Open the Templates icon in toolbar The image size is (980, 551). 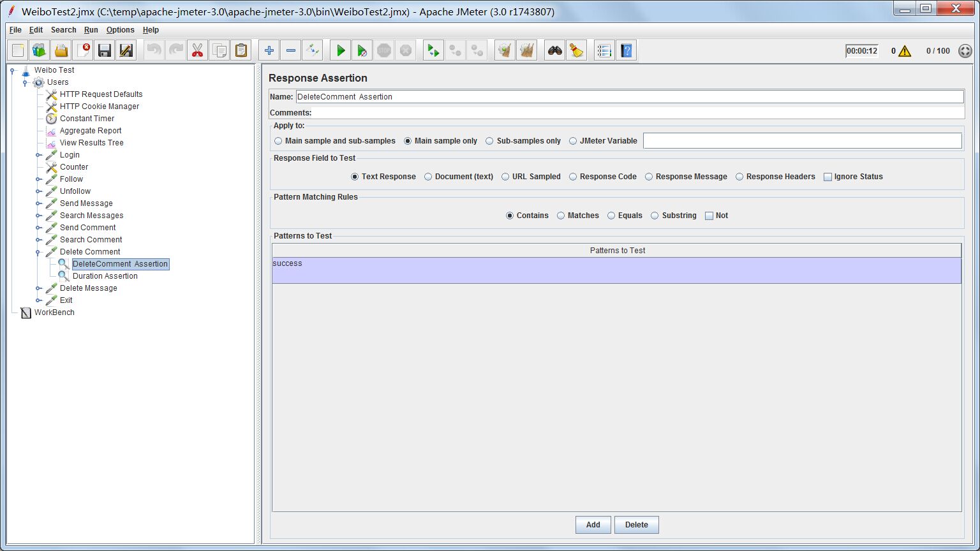[40, 50]
